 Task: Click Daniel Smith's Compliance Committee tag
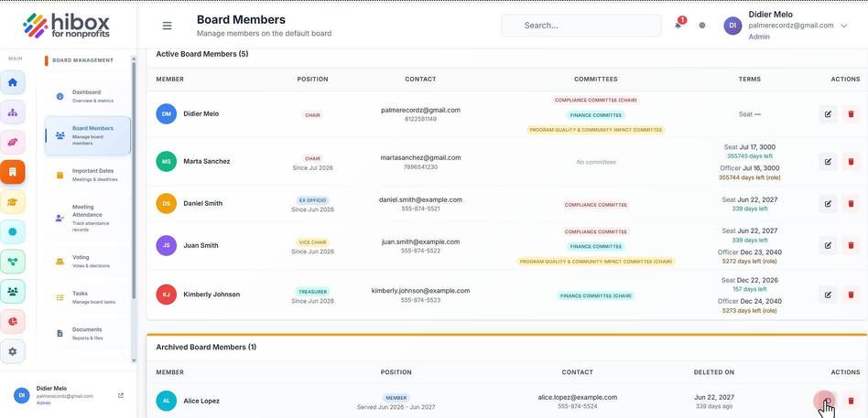[x=596, y=205]
